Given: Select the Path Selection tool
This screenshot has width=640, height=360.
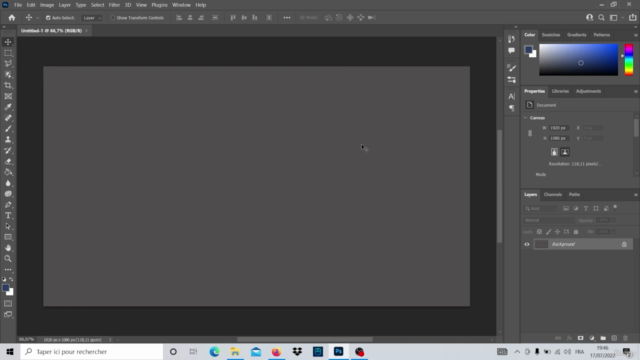Looking at the screenshot, I should pos(8,227).
